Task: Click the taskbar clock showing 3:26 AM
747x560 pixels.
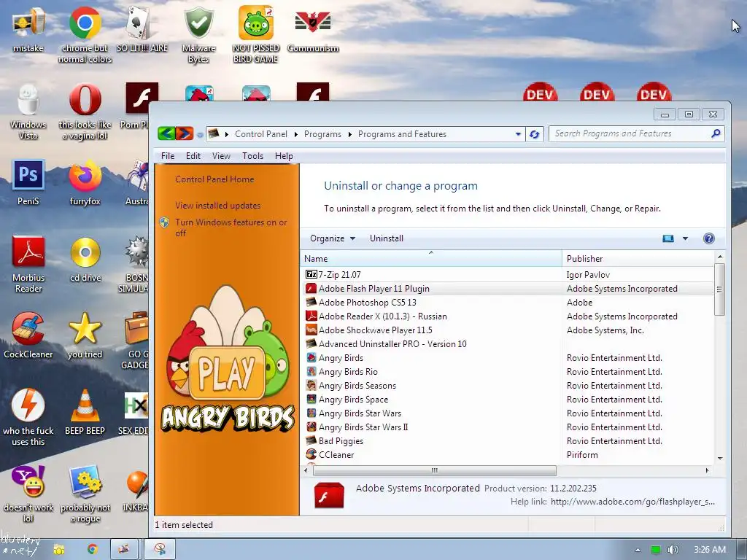Action: pyautogui.click(x=710, y=550)
